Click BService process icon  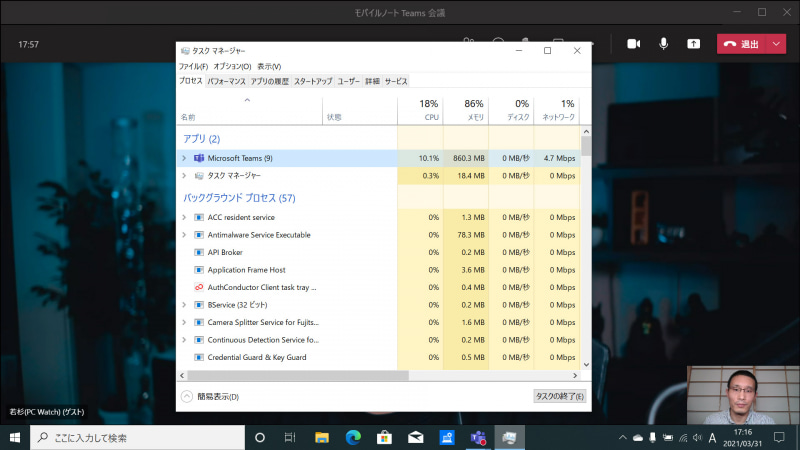pyautogui.click(x=199, y=305)
